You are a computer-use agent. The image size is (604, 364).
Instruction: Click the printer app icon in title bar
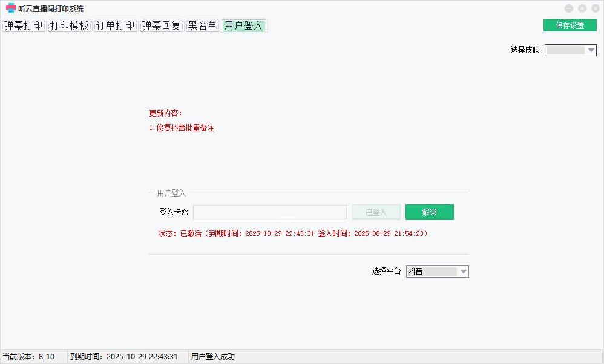(10, 8)
